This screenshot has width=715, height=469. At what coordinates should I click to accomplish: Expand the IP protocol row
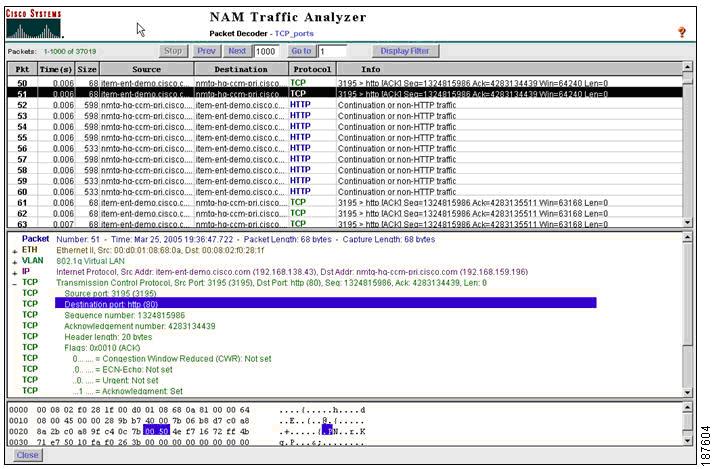[x=15, y=273]
